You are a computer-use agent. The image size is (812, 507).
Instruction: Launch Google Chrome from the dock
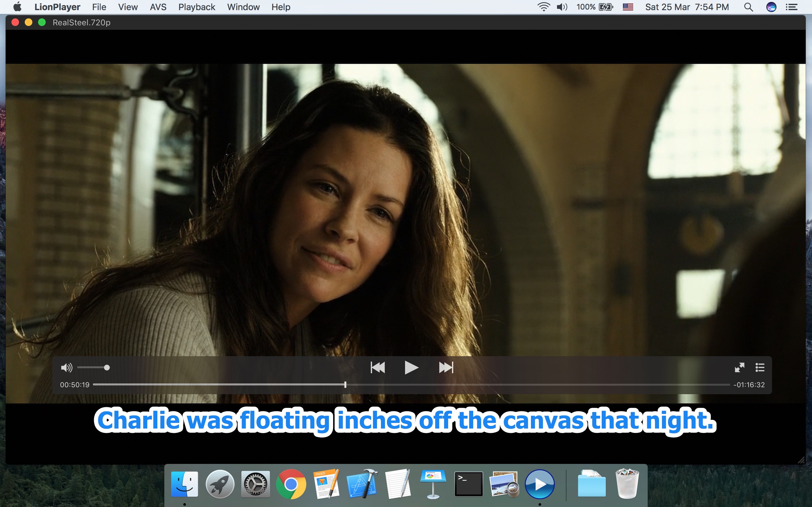click(291, 484)
